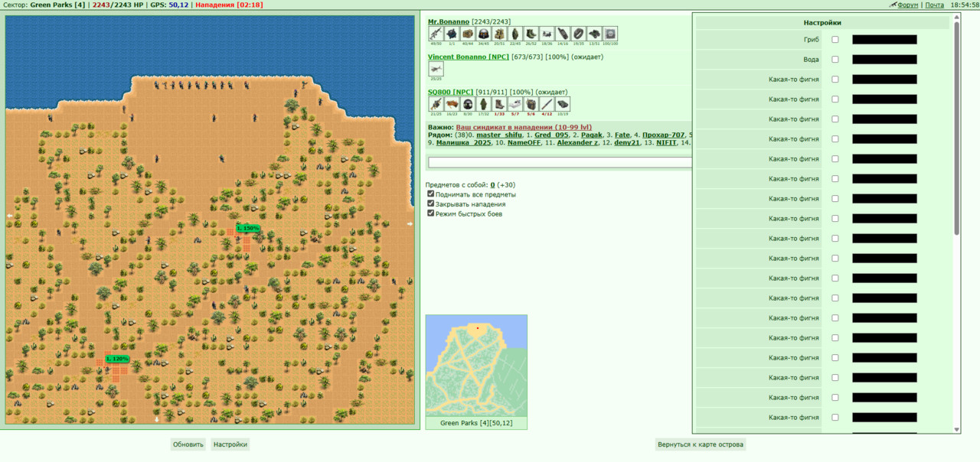This screenshot has width=980, height=462.
Task: Toggle 'Поднимать все предметы' checkbox
Action: pyautogui.click(x=431, y=194)
